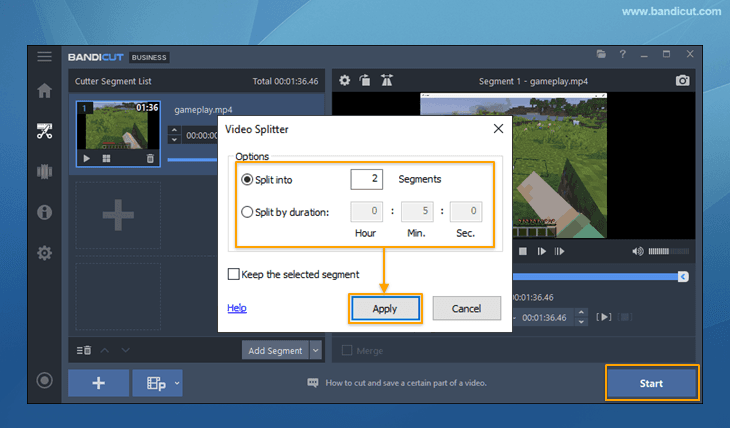Expand the cutting mode dropdown beside film icon

tap(177, 383)
